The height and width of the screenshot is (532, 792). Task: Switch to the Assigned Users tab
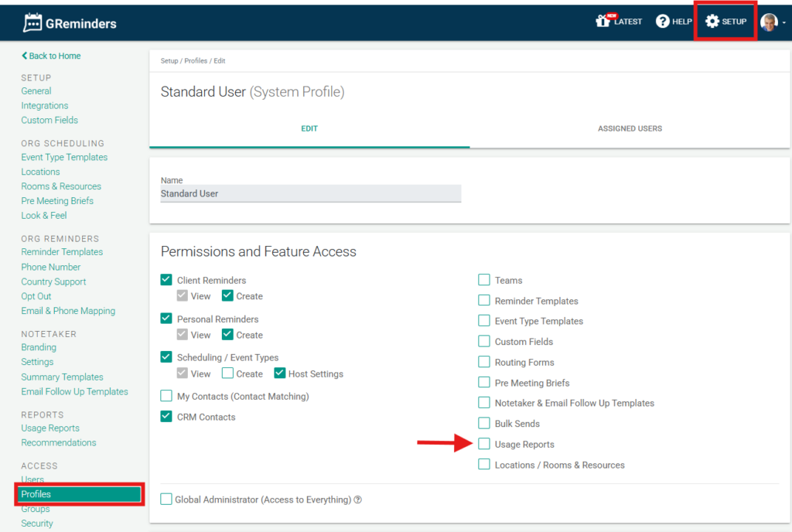pyautogui.click(x=630, y=128)
